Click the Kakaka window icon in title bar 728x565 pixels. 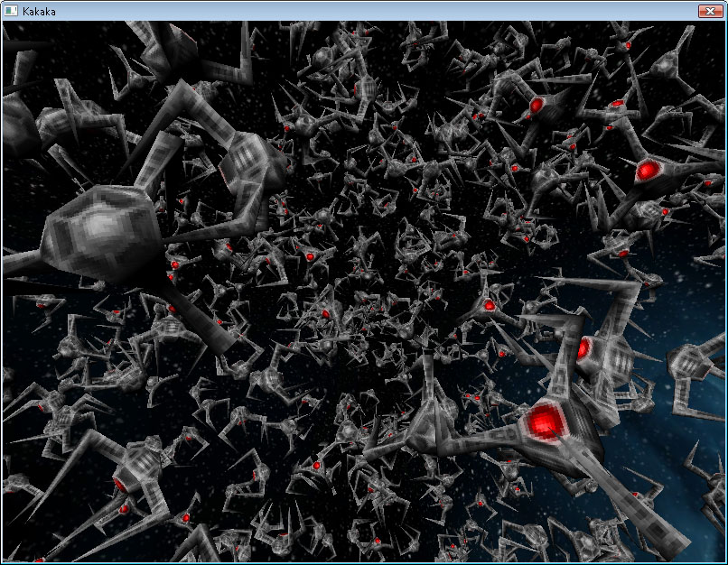tap(11, 11)
